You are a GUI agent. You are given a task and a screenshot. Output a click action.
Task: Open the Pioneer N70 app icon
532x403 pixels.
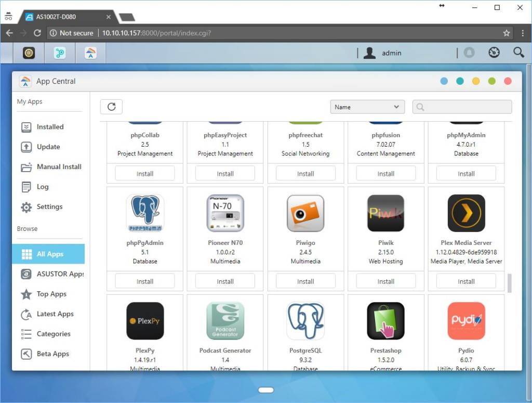coord(225,213)
